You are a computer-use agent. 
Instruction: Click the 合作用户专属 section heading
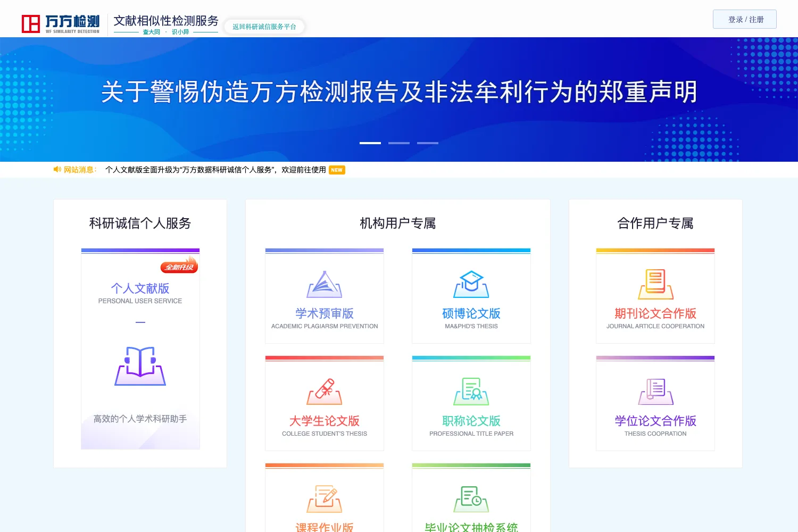click(655, 223)
